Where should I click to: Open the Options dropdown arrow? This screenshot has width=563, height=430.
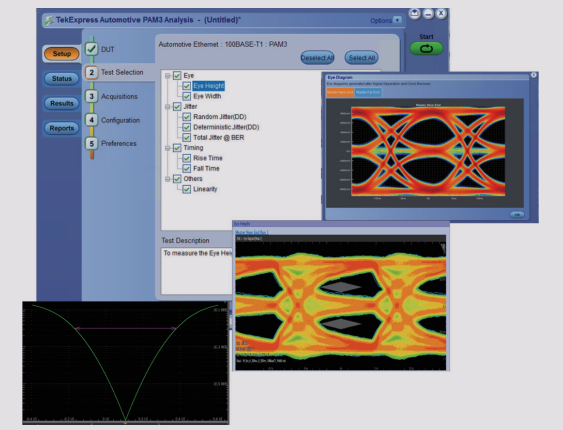tap(397, 20)
